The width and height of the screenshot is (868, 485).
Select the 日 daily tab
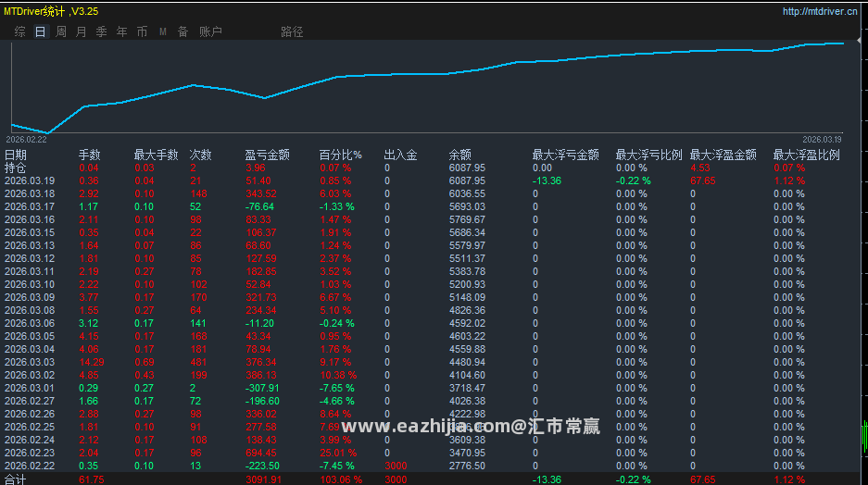pos(41,32)
